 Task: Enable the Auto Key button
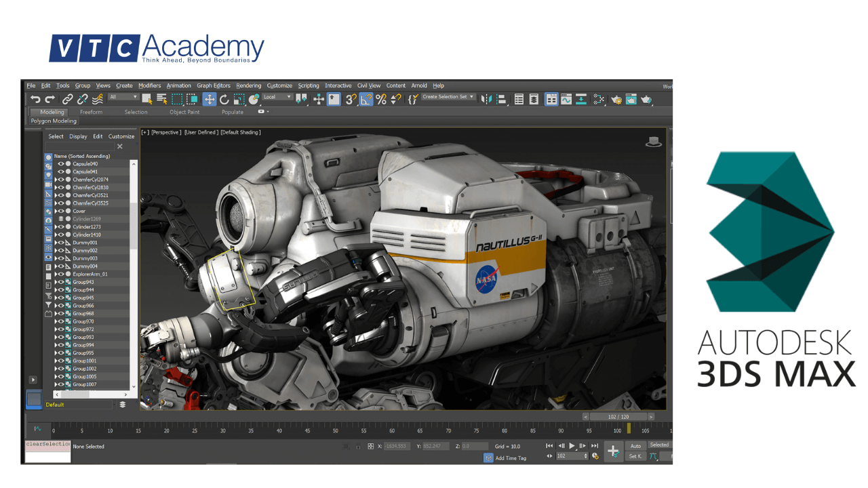[x=635, y=445]
